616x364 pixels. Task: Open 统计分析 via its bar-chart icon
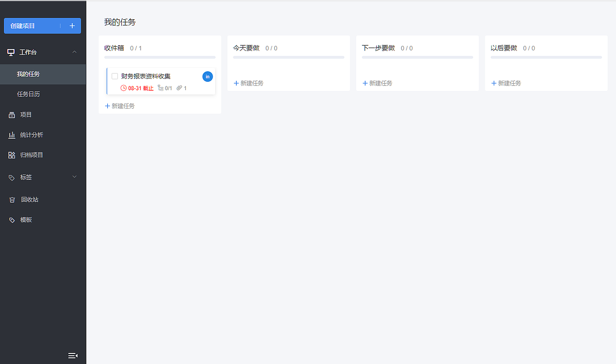click(12, 135)
